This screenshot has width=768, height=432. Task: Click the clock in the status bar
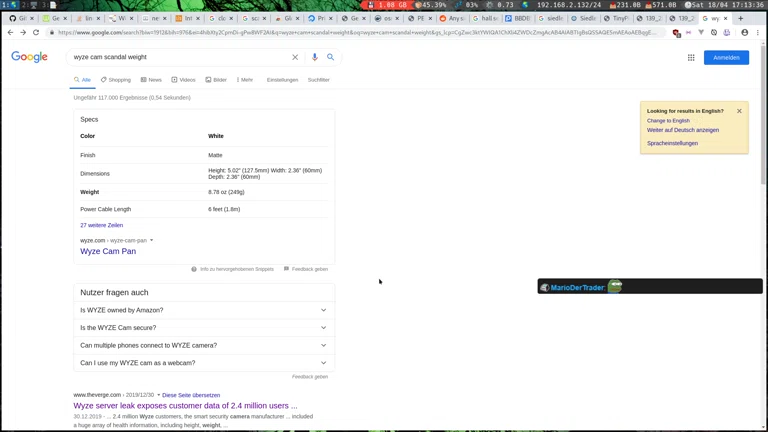pos(726,5)
